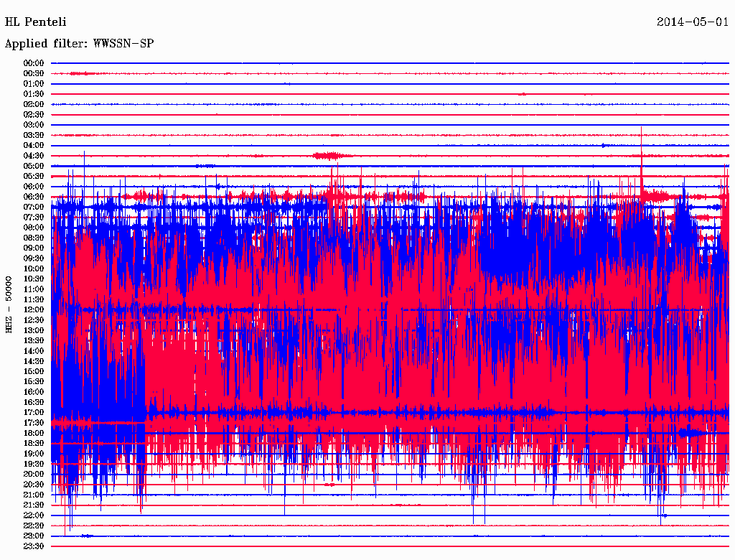Select the 02:00 time label
This screenshot has height=560, width=735.
(34, 104)
